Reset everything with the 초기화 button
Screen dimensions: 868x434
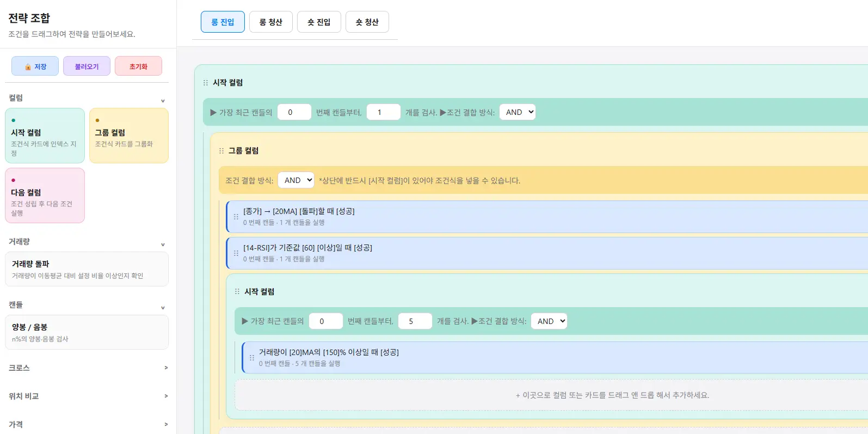(138, 66)
